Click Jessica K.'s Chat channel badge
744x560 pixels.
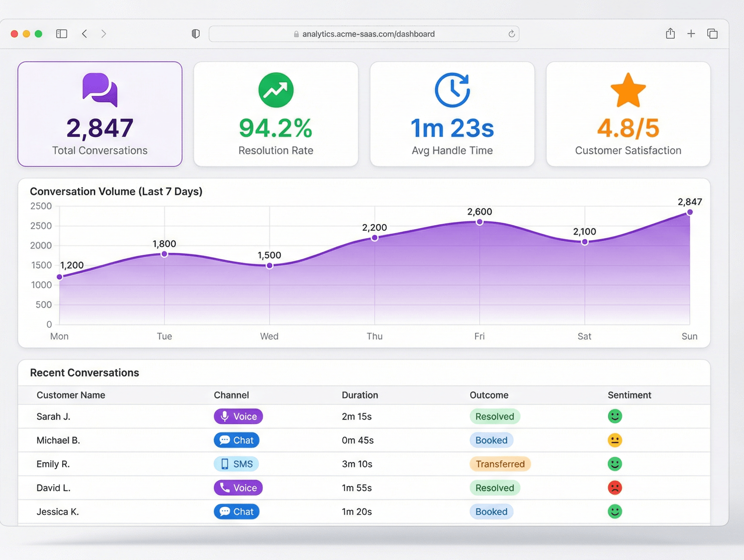(237, 512)
